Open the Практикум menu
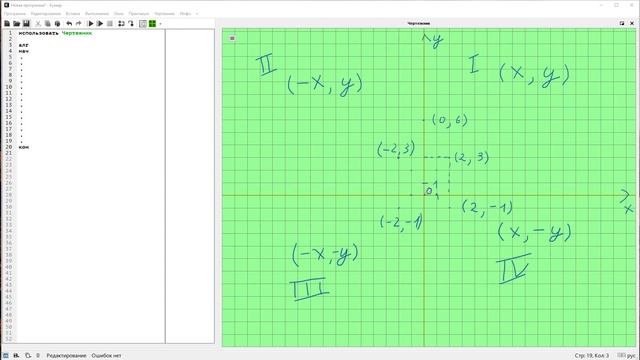The height and width of the screenshot is (360, 640). pyautogui.click(x=139, y=13)
